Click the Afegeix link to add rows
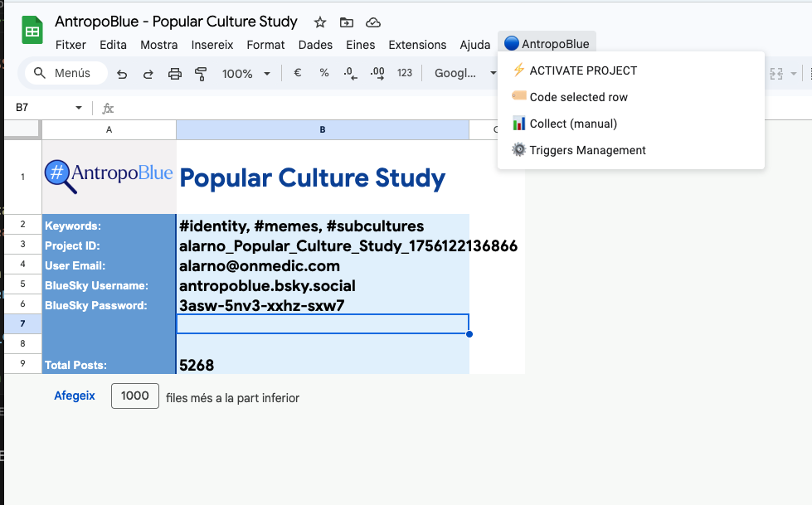 (75, 396)
